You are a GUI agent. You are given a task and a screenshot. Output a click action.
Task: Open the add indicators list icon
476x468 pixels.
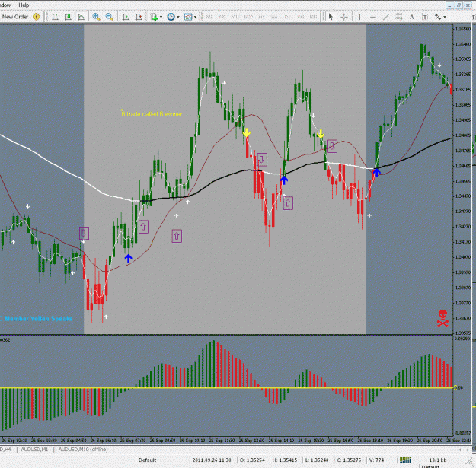point(154,17)
